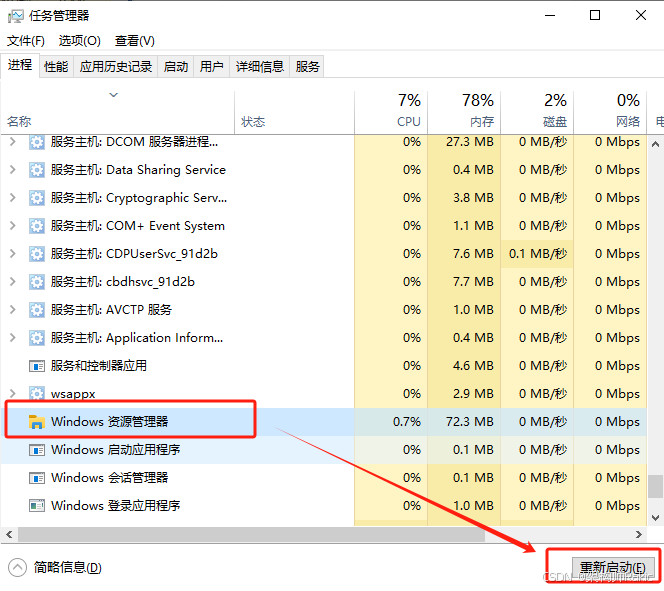This screenshot has height=591, width=664.
Task: Click the folder icon of Windows 资源管理器
Action: click(37, 422)
